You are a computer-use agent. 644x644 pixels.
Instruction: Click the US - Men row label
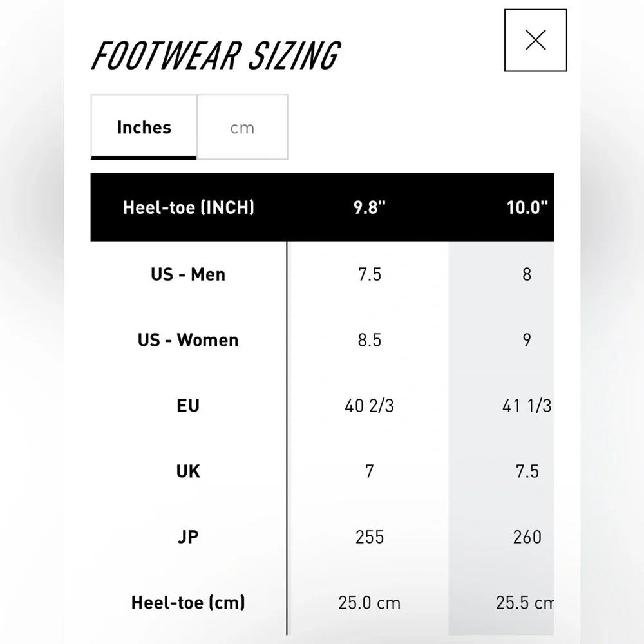(x=188, y=274)
